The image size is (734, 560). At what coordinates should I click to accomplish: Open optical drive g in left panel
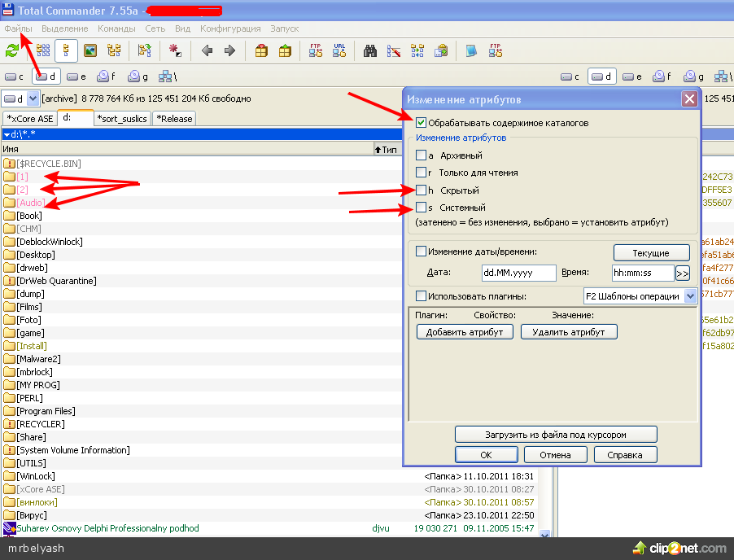(138, 77)
